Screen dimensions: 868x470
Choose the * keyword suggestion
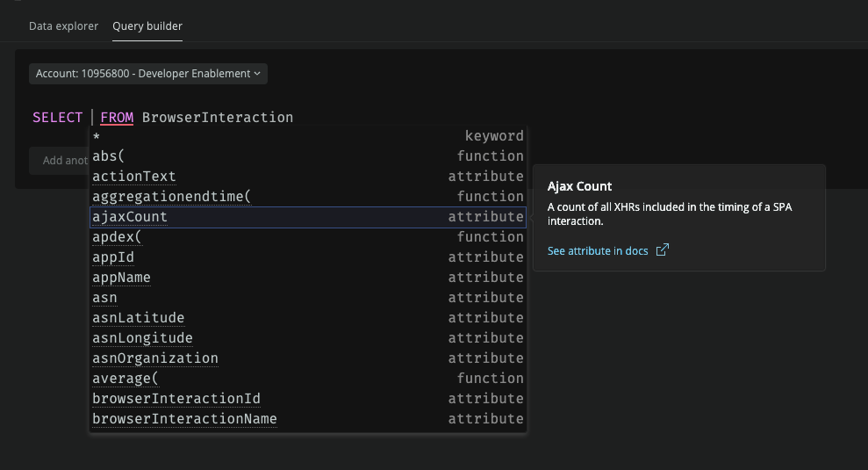tap(308, 136)
